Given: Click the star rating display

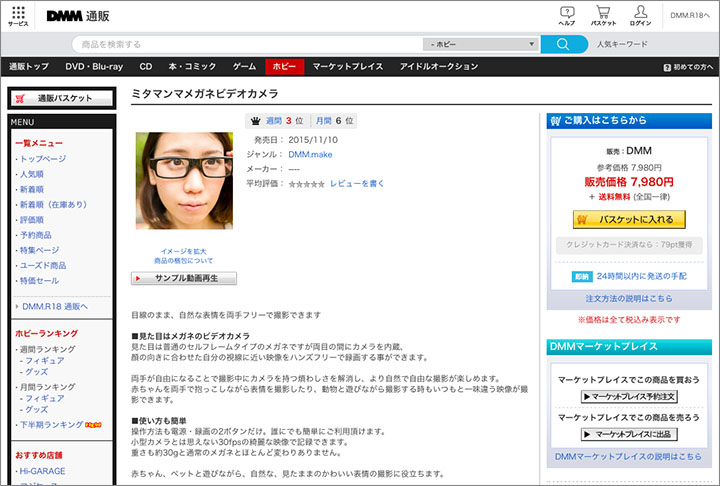Looking at the screenshot, I should pyautogui.click(x=306, y=184).
